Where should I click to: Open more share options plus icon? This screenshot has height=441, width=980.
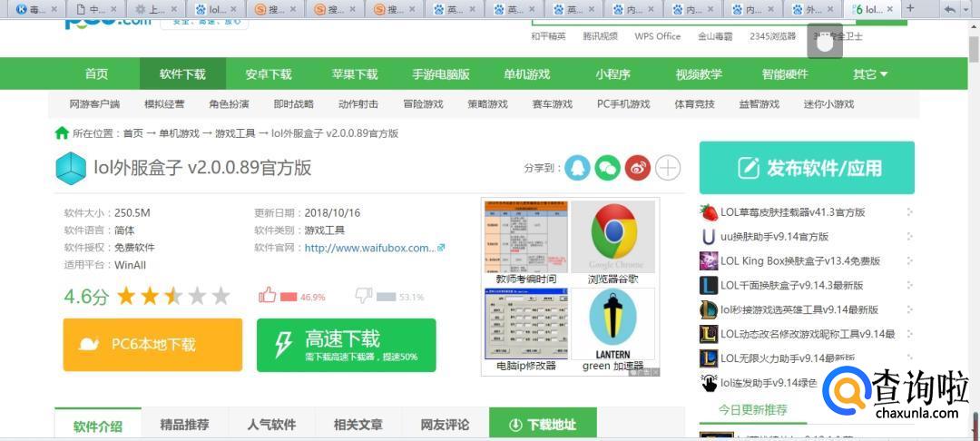(669, 168)
